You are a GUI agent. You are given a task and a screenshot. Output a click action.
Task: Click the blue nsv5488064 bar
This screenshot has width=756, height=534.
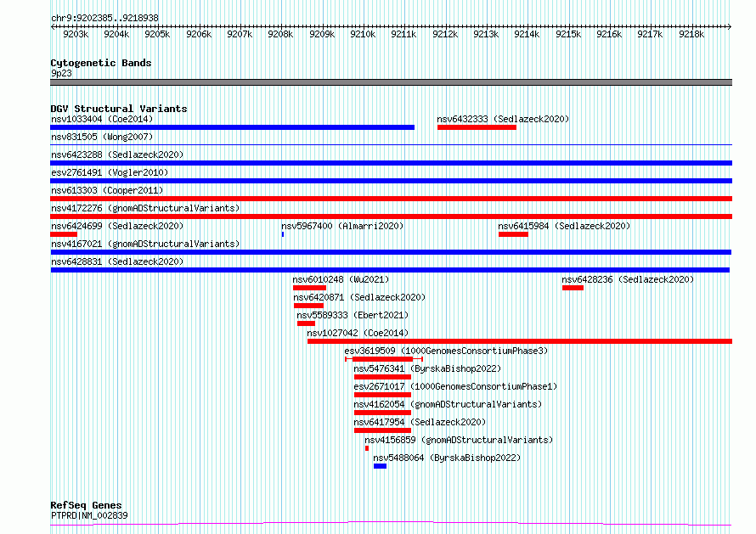point(380,466)
